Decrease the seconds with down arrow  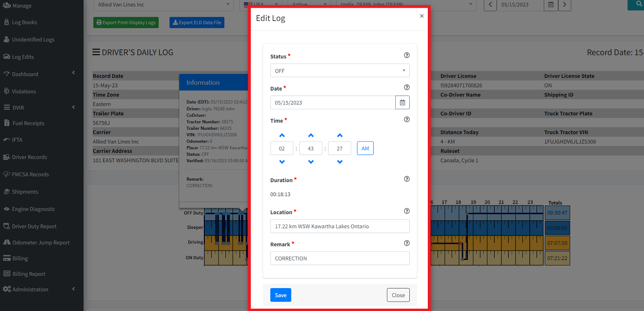click(339, 162)
